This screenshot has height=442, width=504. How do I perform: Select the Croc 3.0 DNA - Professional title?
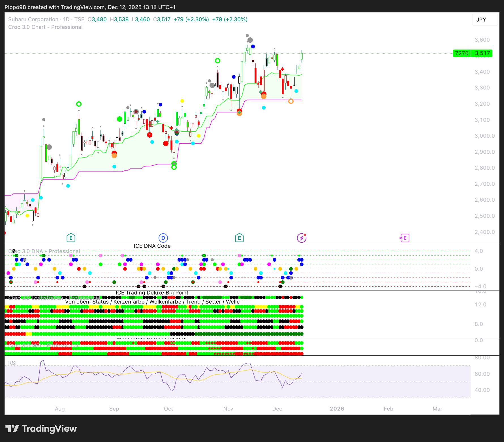(44, 251)
